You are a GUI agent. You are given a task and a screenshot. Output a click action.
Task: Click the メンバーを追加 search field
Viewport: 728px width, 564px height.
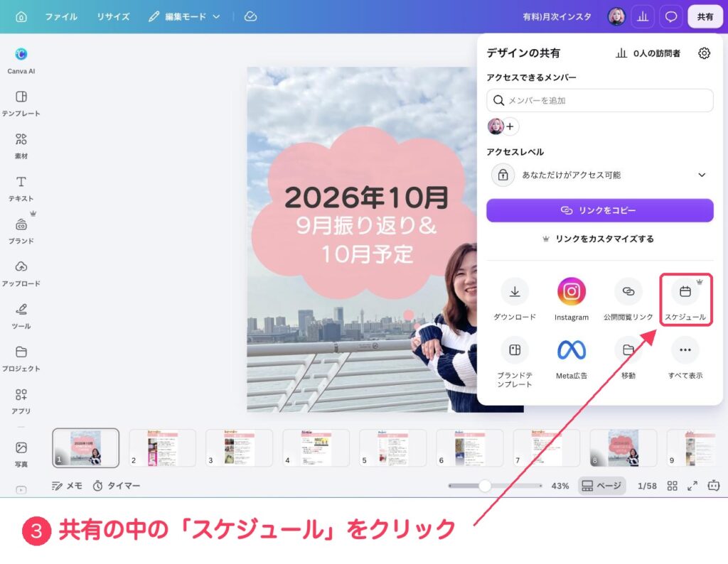[x=600, y=100]
